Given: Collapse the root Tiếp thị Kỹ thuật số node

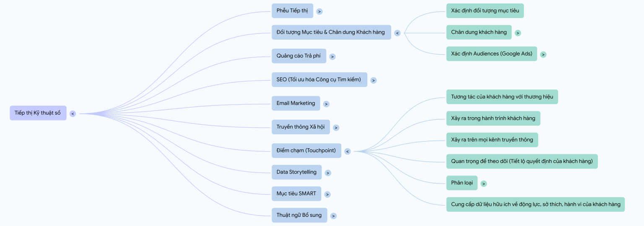Looking at the screenshot, I should [x=73, y=113].
